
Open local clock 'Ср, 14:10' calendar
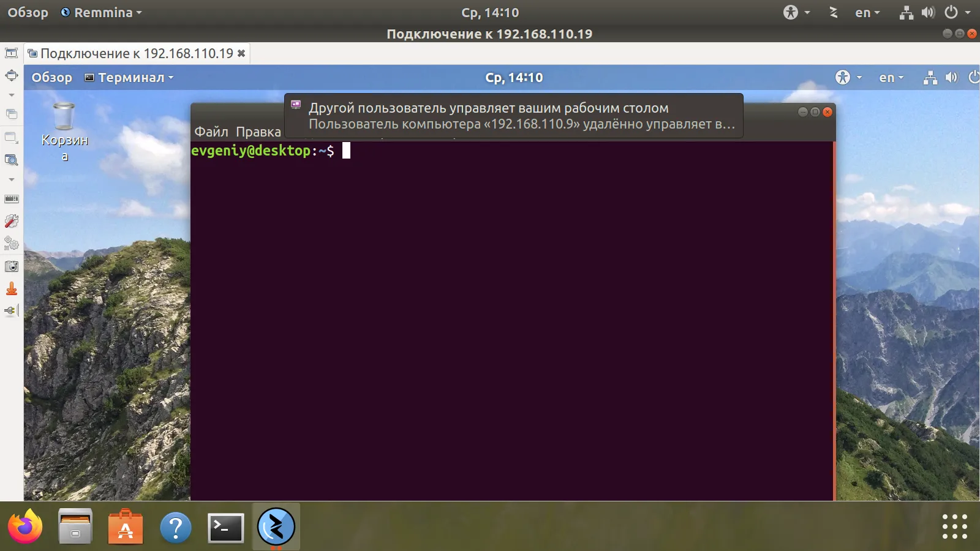point(490,12)
